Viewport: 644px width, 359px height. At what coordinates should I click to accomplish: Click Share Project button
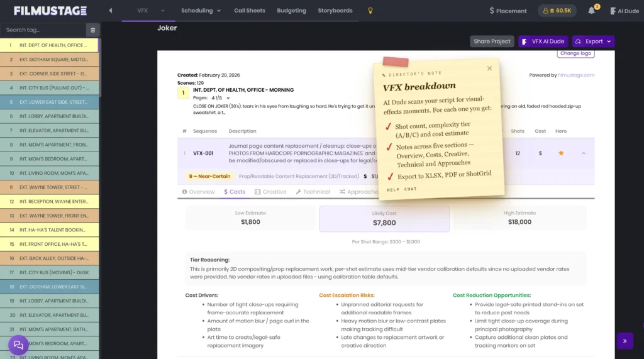(492, 41)
